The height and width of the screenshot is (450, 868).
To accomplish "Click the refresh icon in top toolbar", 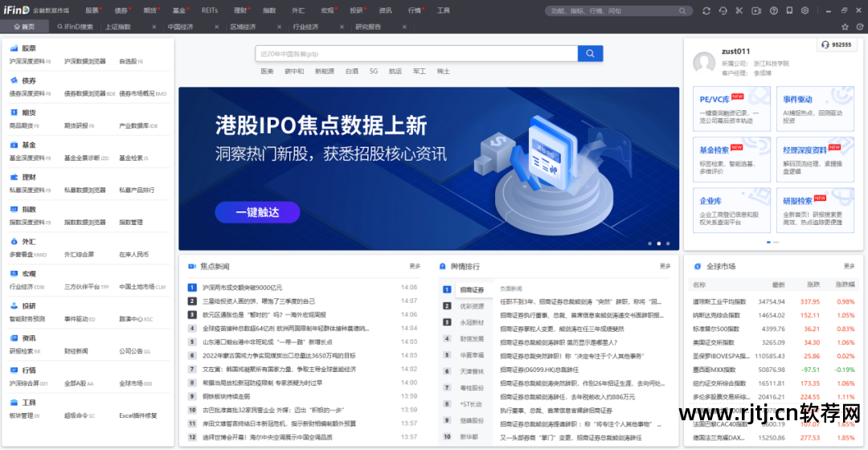I will [x=706, y=10].
